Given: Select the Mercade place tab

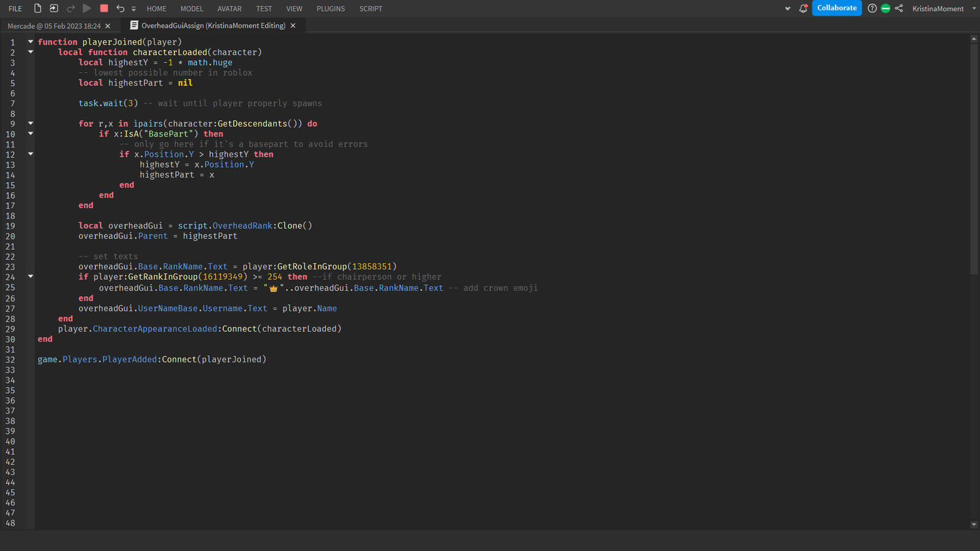Looking at the screenshot, I should pos(55,26).
